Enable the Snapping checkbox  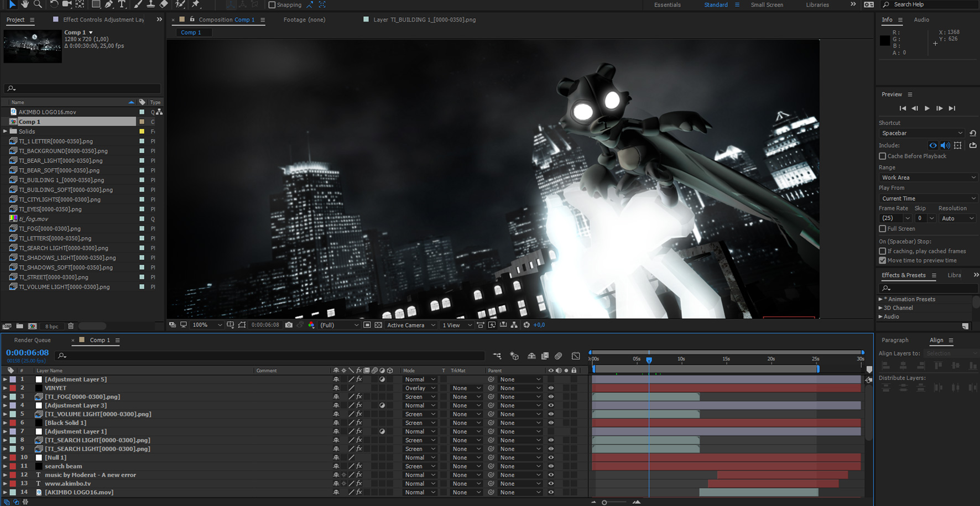click(x=272, y=5)
